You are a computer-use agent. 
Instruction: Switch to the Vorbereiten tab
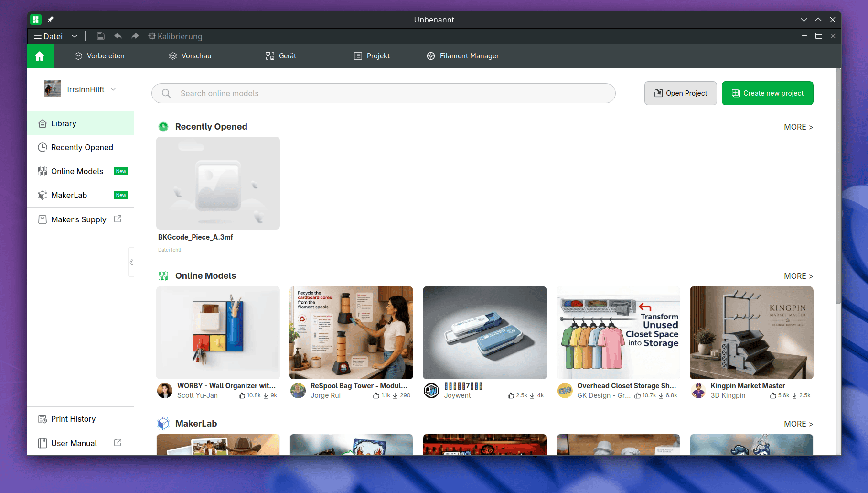(99, 56)
